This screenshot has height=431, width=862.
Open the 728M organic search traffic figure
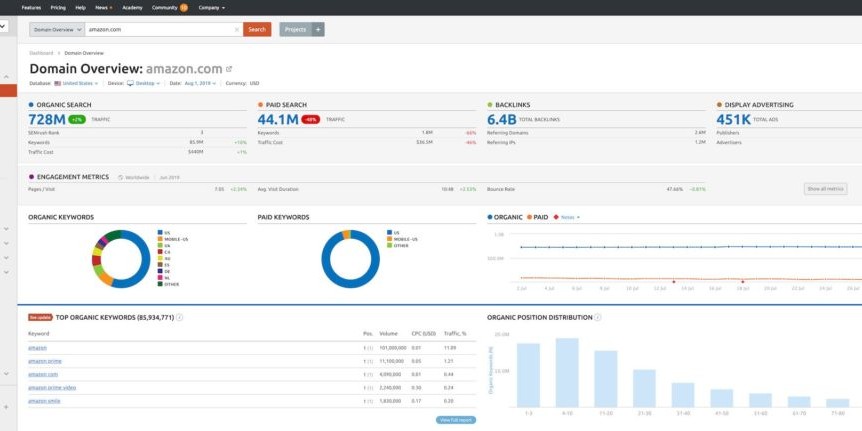tap(47, 119)
